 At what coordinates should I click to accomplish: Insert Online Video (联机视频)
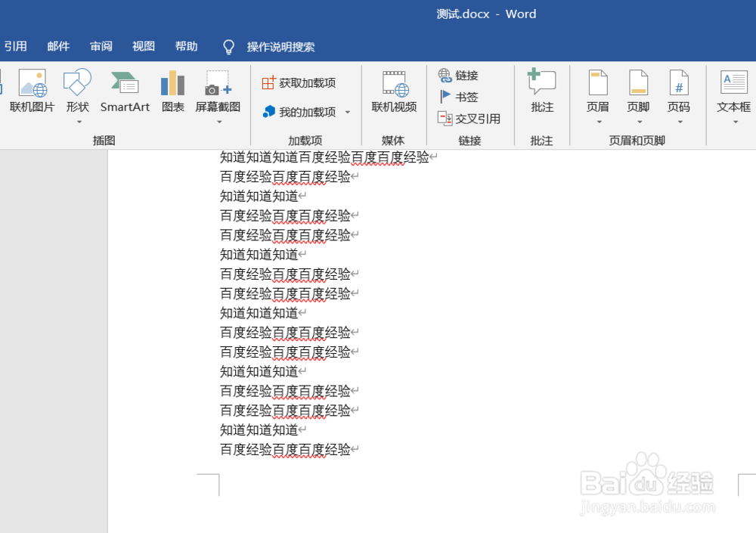tap(394, 91)
